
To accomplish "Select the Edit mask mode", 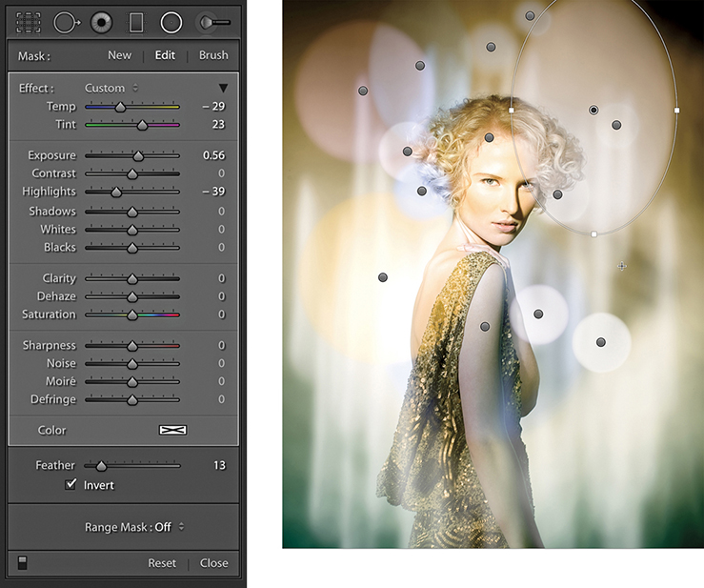I will (165, 55).
